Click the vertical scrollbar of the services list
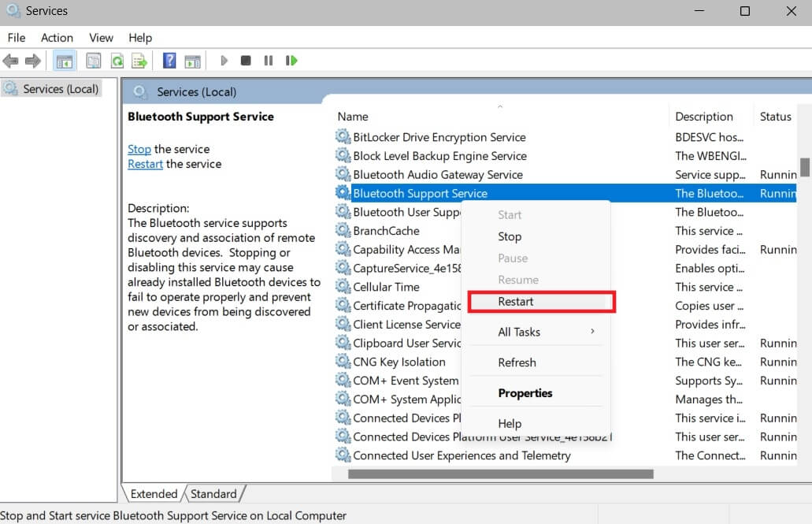The width and height of the screenshot is (812, 524). tap(805, 168)
